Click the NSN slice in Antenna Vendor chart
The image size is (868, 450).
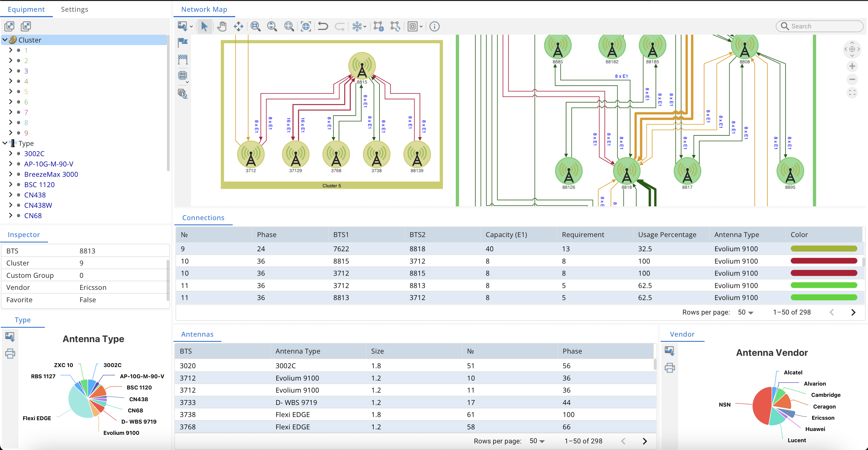click(x=761, y=406)
